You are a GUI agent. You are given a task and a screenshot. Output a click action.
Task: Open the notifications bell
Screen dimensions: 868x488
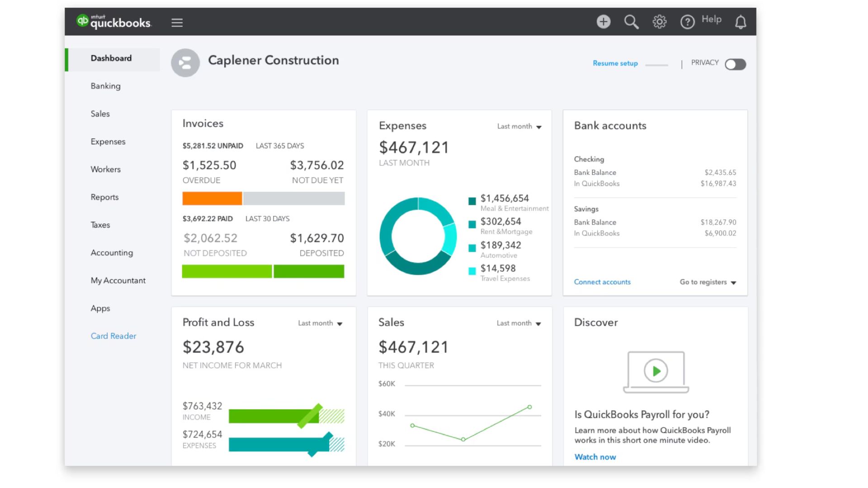coord(741,22)
